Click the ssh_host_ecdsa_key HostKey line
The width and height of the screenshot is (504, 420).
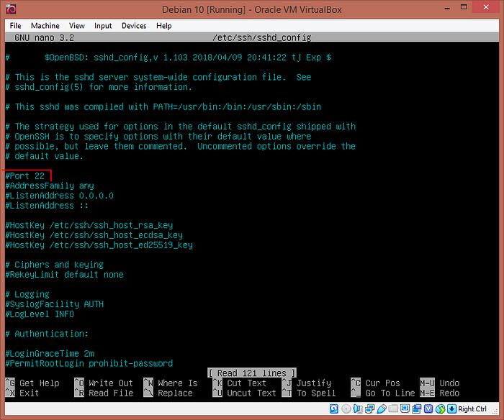(94, 235)
